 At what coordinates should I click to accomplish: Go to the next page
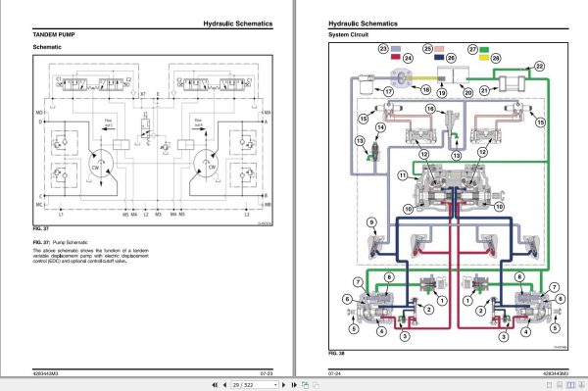pyautogui.click(x=284, y=385)
